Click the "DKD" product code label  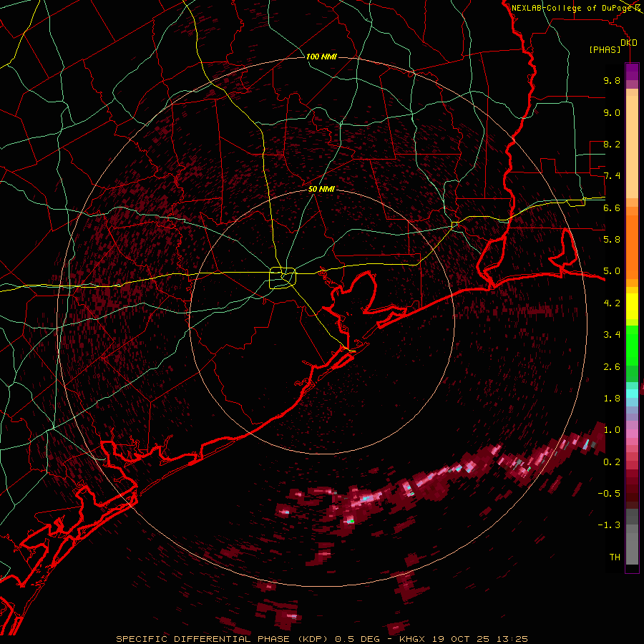coord(629,43)
